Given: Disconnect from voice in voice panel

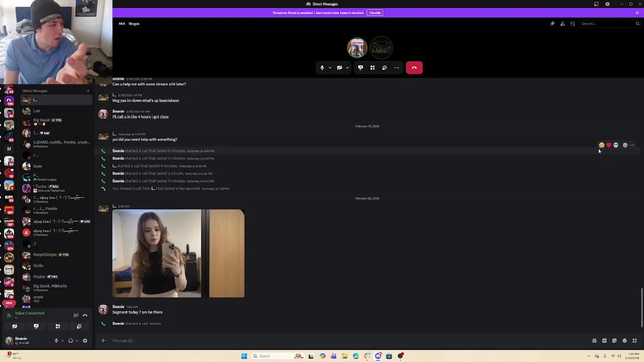Looking at the screenshot, I should coord(85,315).
